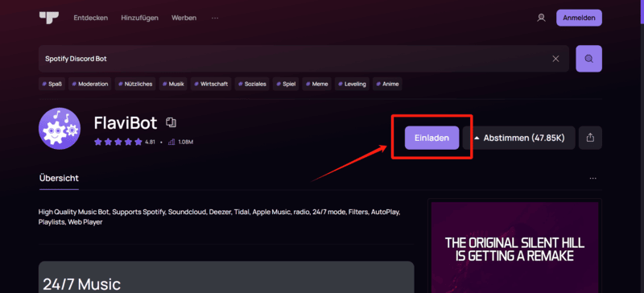Clear the search field with the X

[555, 59]
